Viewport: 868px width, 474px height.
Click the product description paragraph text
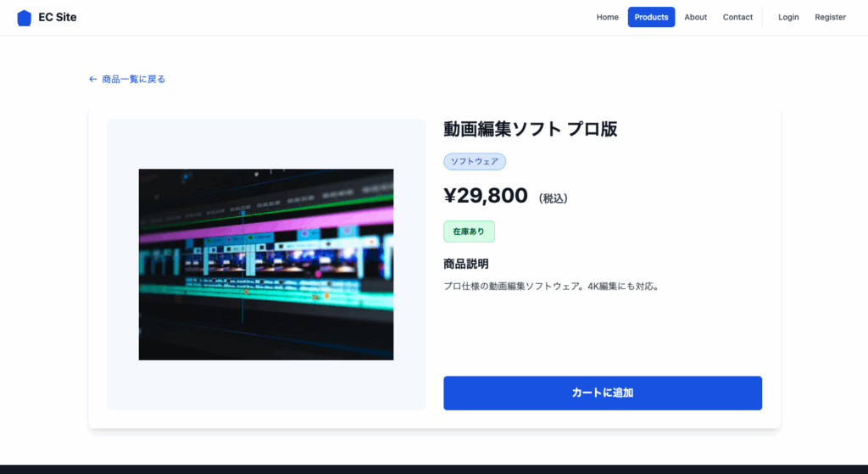coord(551,287)
